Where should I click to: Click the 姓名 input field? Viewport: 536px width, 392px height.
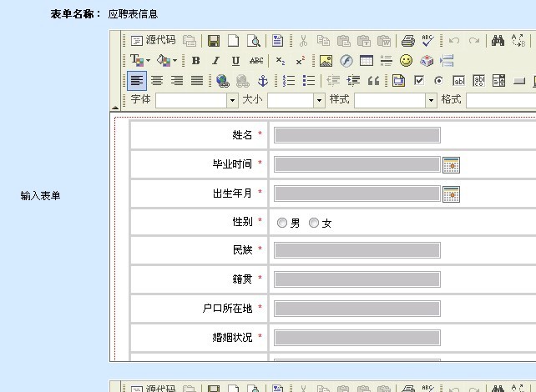coord(356,135)
